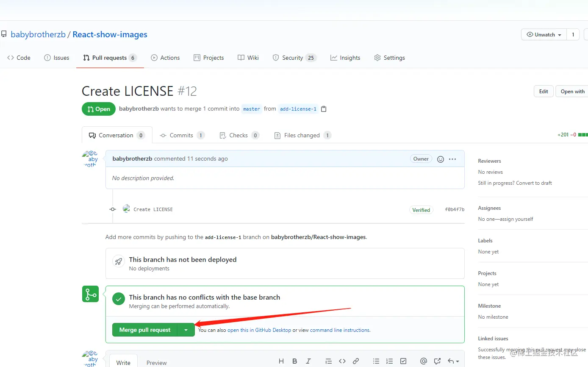Screen dimensions: 588x367
Task: Click the watchers count next to Unwatch
Action: coord(573,35)
